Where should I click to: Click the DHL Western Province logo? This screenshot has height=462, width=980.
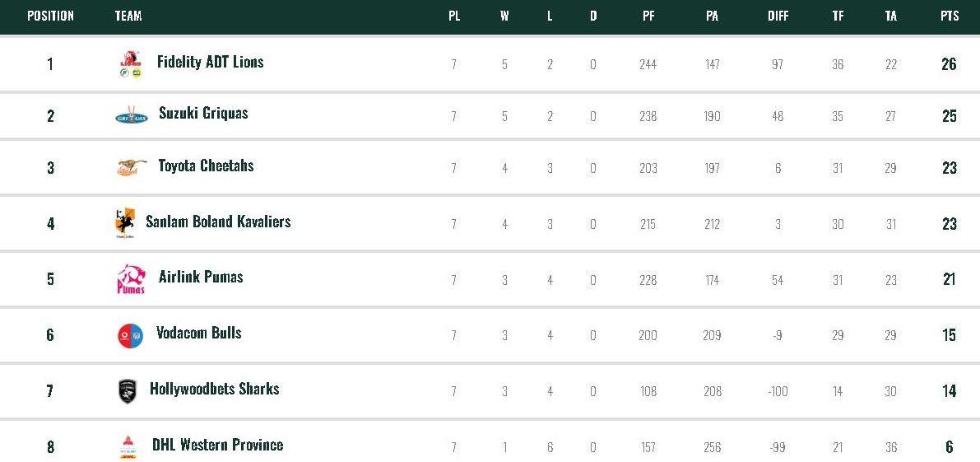coord(127,447)
